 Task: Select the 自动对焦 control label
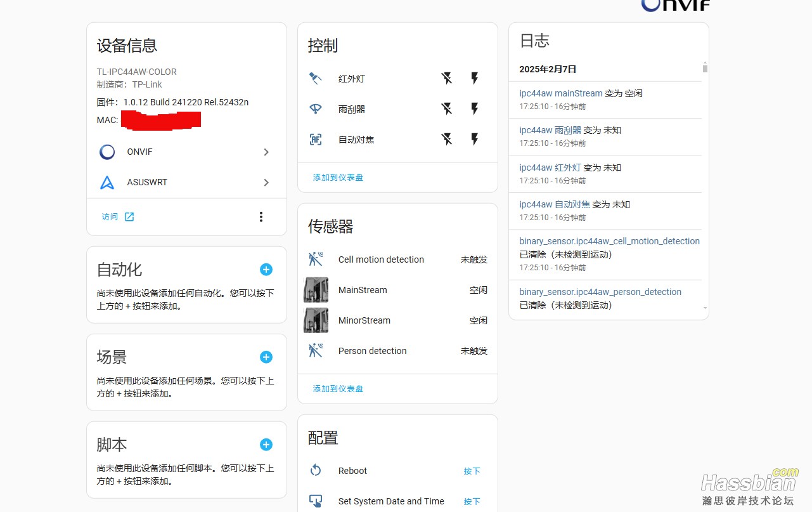click(x=356, y=140)
